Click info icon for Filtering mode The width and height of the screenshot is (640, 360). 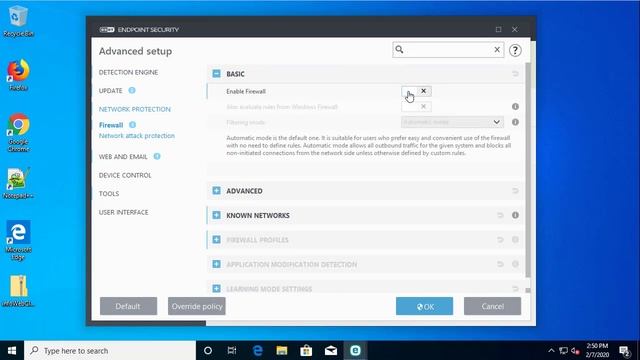point(516,122)
